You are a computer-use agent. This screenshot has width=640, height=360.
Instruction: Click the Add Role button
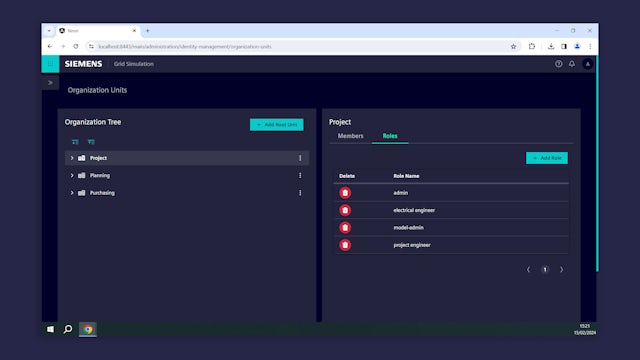point(547,158)
